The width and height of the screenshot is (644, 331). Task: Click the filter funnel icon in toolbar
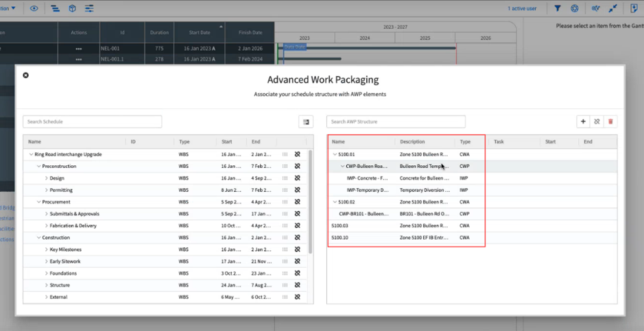pyautogui.click(x=558, y=8)
